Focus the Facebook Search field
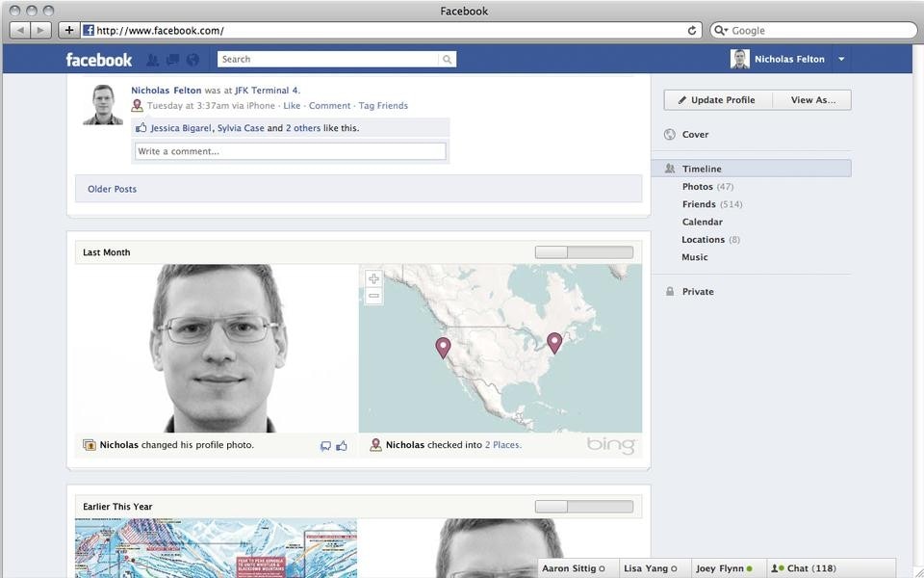The height and width of the screenshot is (578, 924). [328, 59]
